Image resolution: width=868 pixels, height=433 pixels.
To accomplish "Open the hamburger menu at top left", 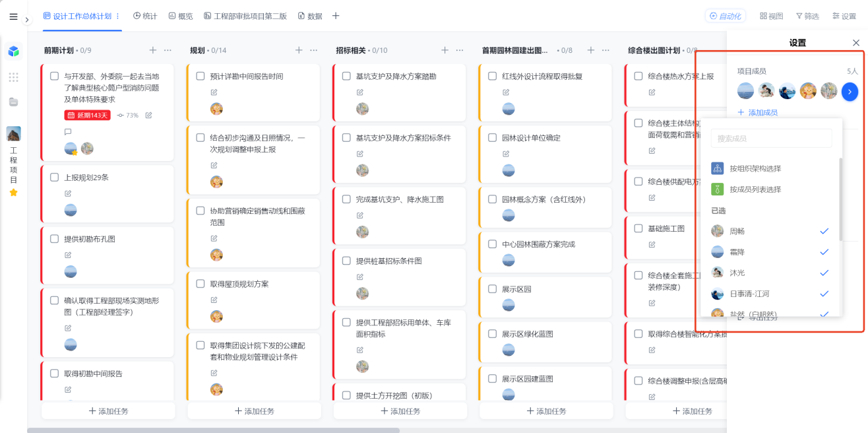I will (13, 17).
